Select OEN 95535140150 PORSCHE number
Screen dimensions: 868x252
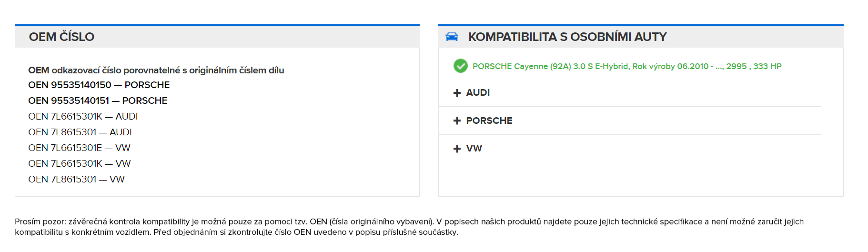coord(99,85)
